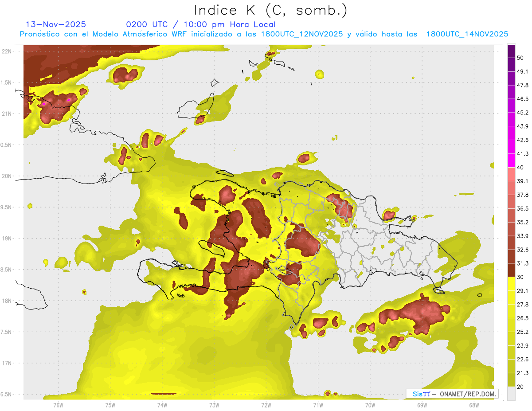
Task: Click the colorbar value 40
Action: coord(520,168)
